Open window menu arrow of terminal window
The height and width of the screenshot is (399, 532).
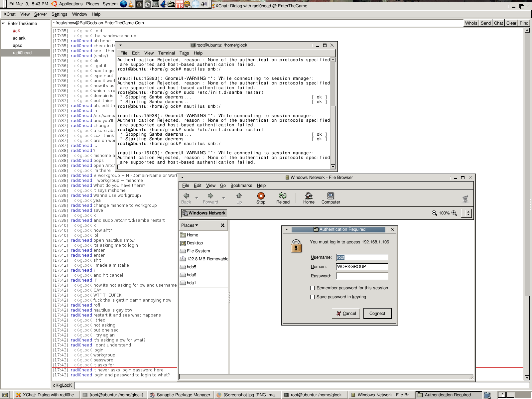120,45
